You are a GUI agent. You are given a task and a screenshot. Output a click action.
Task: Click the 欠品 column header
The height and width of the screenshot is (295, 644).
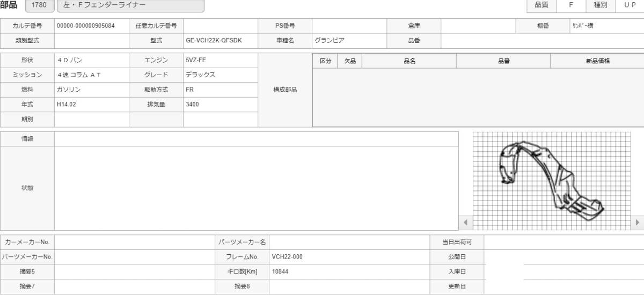pos(350,61)
